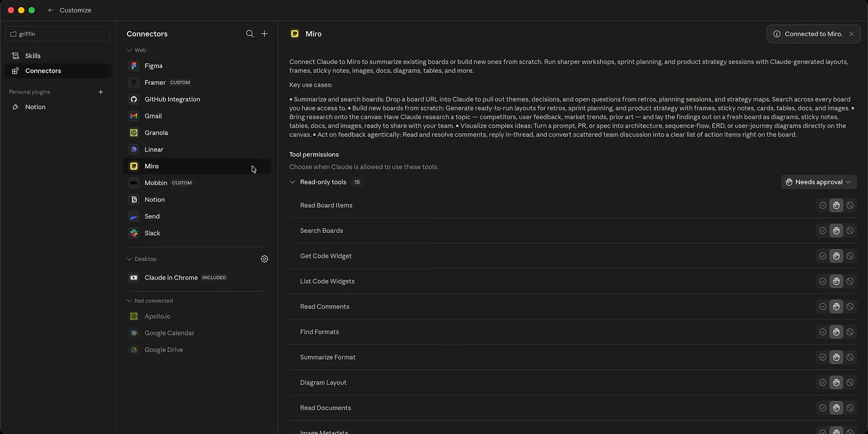Click the Slack connector icon
This screenshot has width=868, height=434.
[134, 233]
